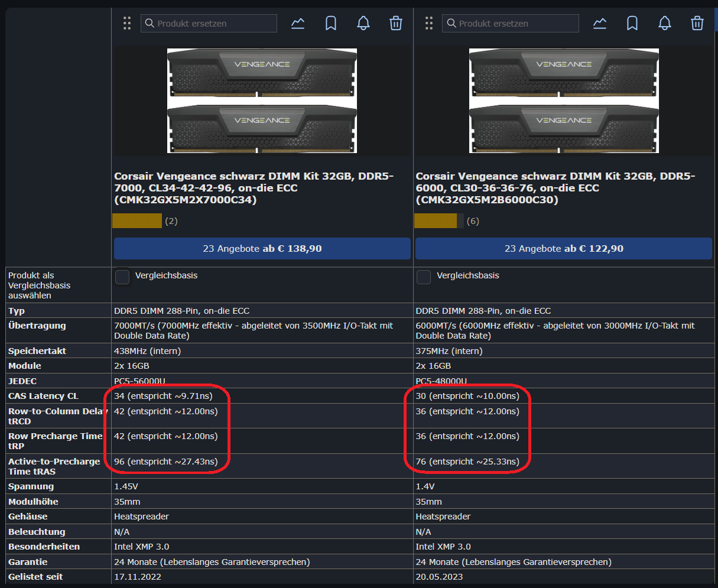Image resolution: width=718 pixels, height=588 pixels.
Task: Click listing date '20.05.2023'
Action: coord(439,577)
